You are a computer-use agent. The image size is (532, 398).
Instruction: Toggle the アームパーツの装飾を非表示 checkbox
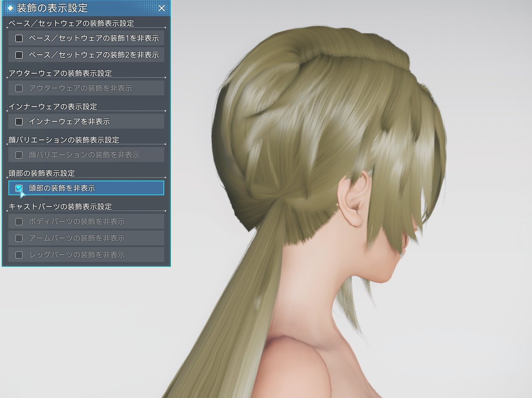coord(19,238)
